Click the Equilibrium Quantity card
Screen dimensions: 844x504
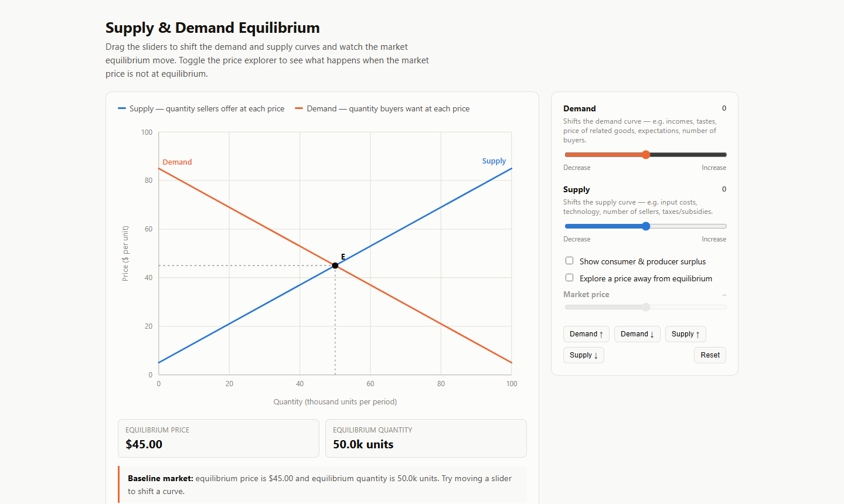(426, 438)
